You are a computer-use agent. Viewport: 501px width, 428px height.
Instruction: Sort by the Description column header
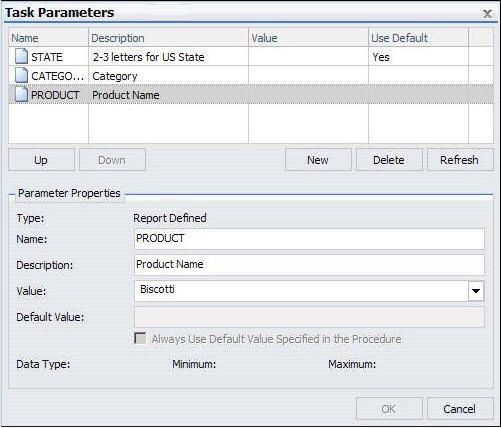(169, 38)
